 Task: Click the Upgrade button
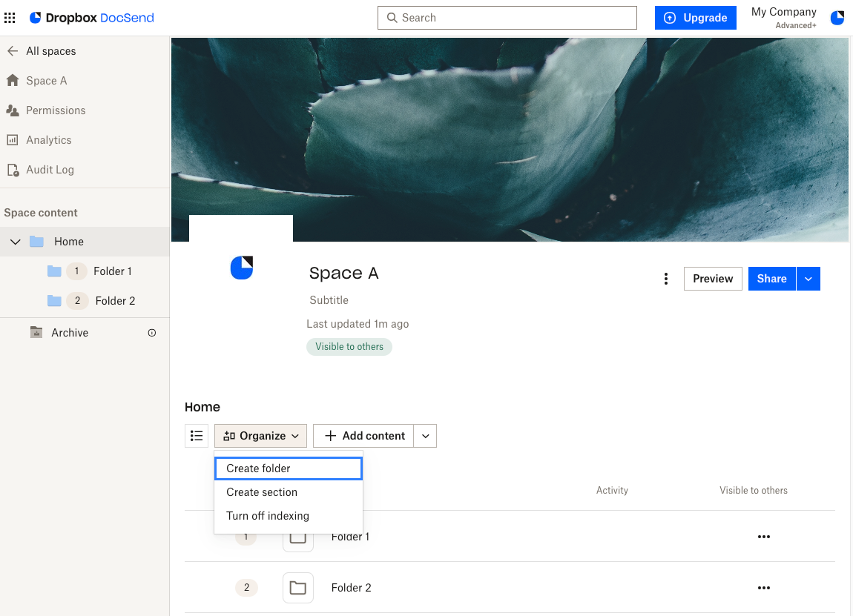(695, 18)
